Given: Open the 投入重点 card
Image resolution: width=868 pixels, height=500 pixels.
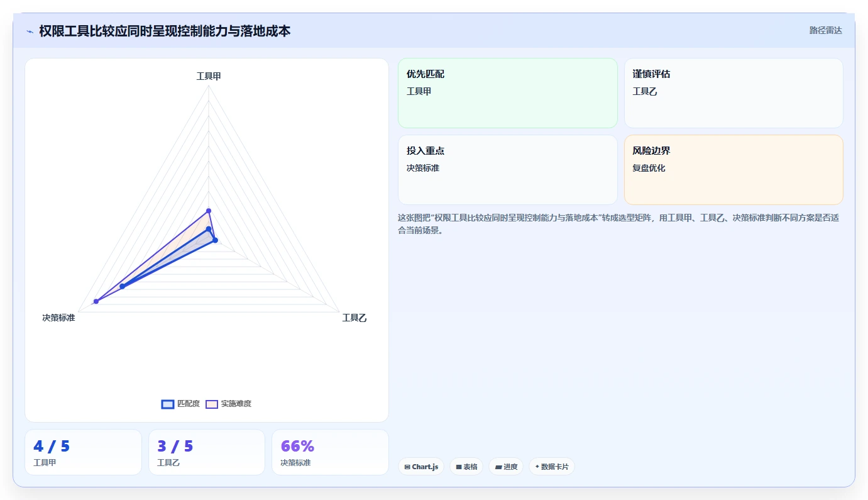Looking at the screenshot, I should (508, 170).
